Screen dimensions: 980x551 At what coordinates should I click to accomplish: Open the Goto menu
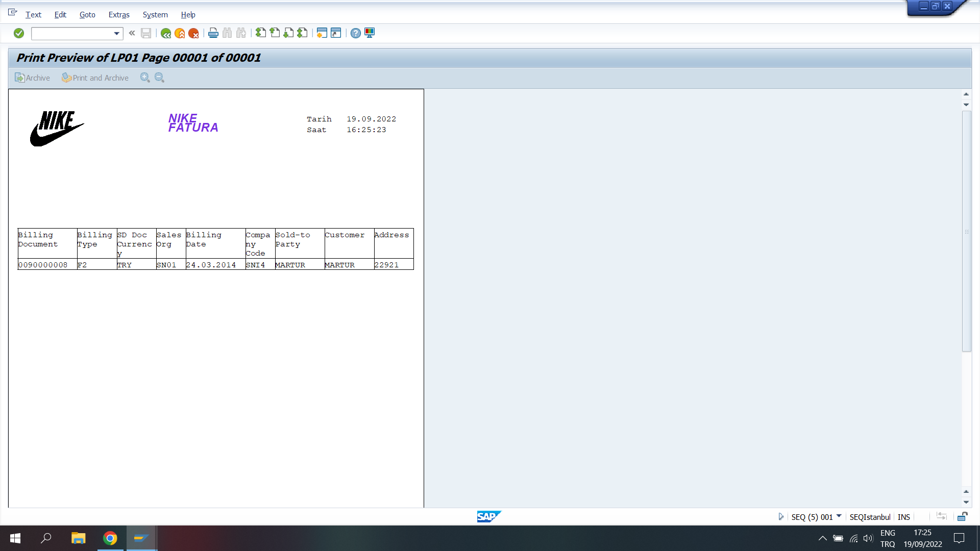click(x=87, y=15)
